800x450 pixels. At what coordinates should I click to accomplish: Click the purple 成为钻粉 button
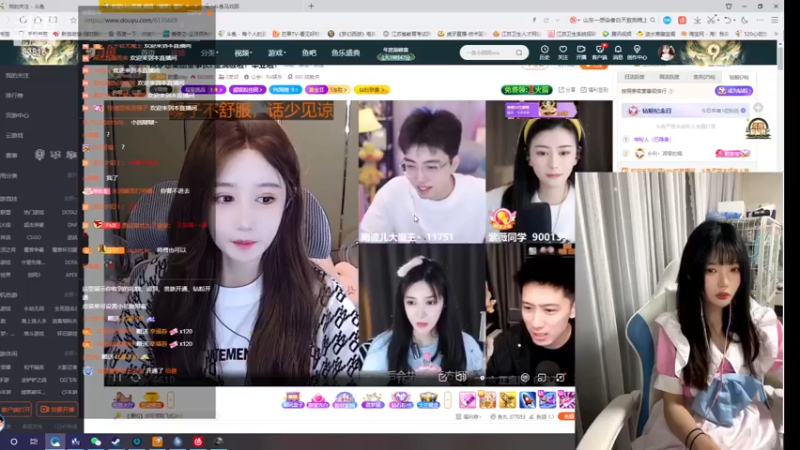[734, 91]
